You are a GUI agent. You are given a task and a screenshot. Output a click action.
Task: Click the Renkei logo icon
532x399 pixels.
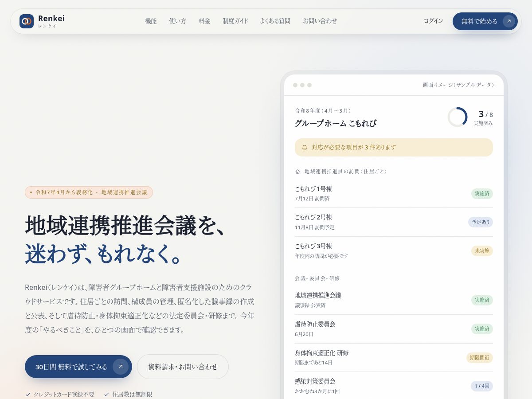(27, 21)
